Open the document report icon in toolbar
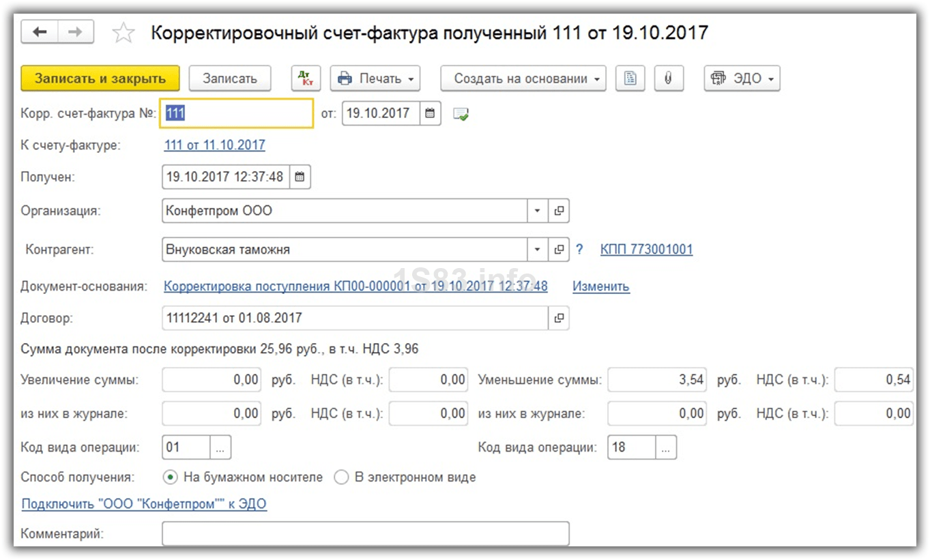The width and height of the screenshot is (930, 560). [630, 78]
